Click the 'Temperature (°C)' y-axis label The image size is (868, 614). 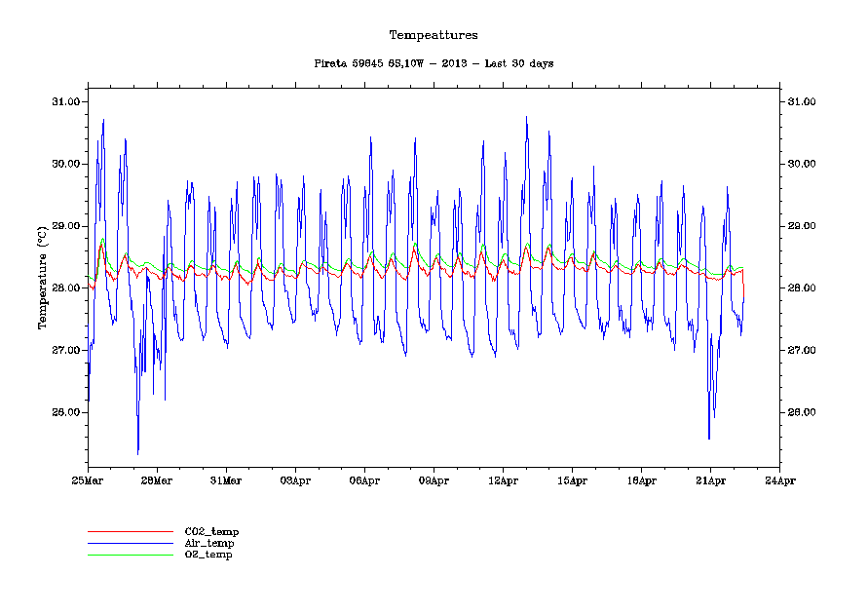(42, 279)
